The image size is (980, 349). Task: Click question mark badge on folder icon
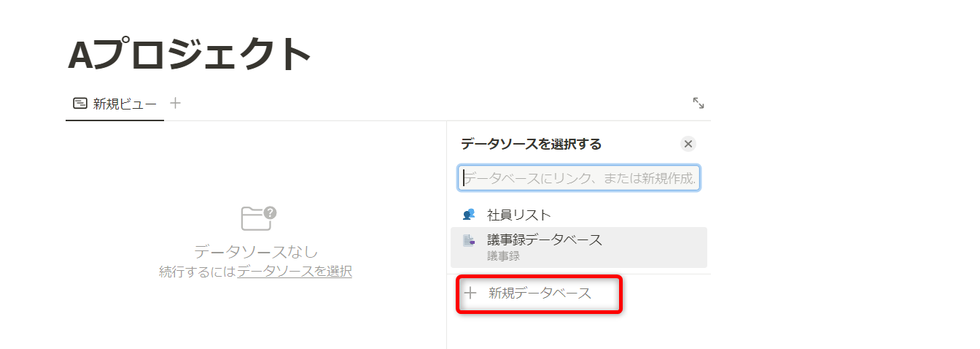coord(270,213)
